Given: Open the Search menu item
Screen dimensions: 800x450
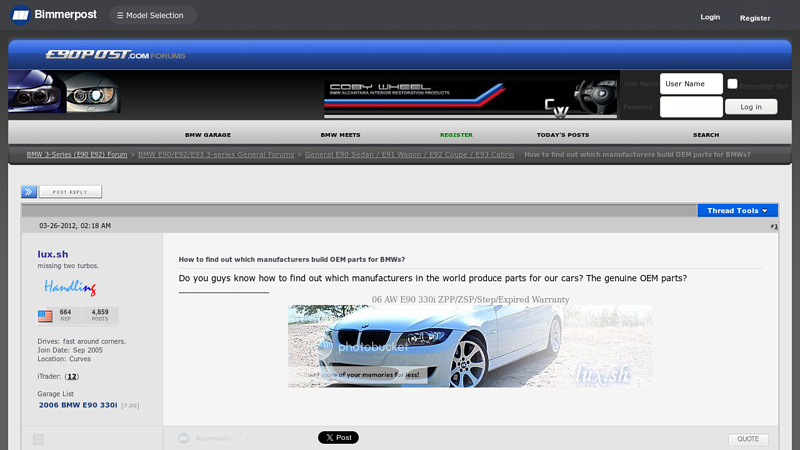Looking at the screenshot, I should pos(706,135).
